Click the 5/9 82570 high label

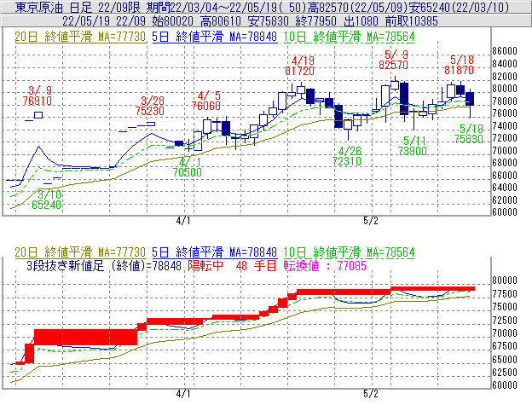point(394,60)
